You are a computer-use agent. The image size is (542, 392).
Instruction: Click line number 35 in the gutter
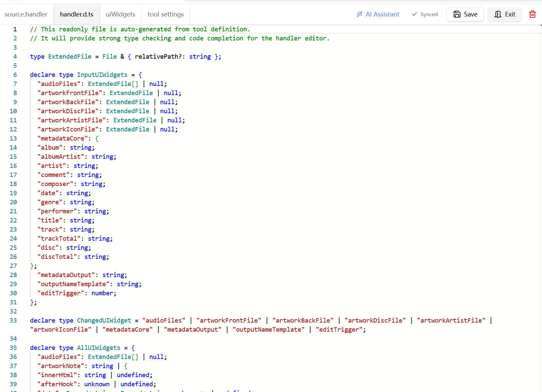(x=13, y=348)
